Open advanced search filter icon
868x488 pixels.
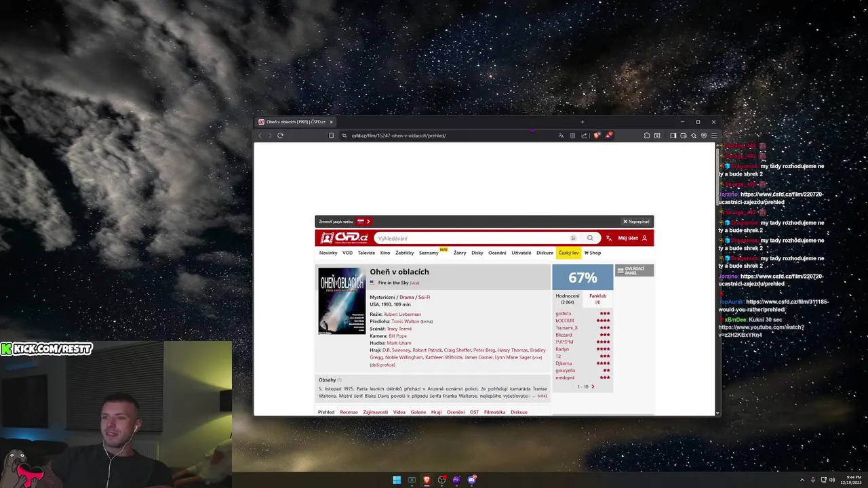coord(573,238)
